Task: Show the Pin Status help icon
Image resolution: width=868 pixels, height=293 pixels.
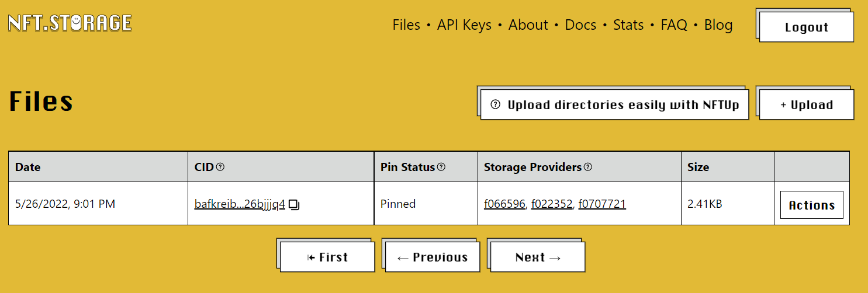Action: point(441,167)
